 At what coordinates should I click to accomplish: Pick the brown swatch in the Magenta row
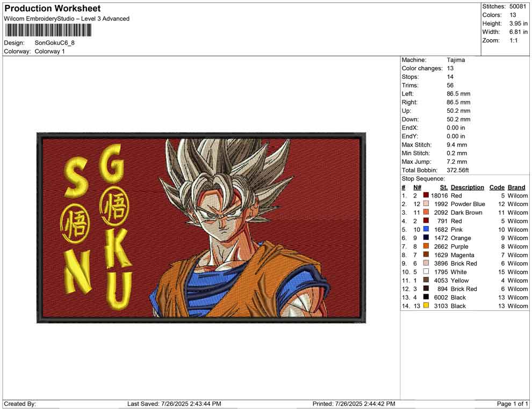click(426, 254)
